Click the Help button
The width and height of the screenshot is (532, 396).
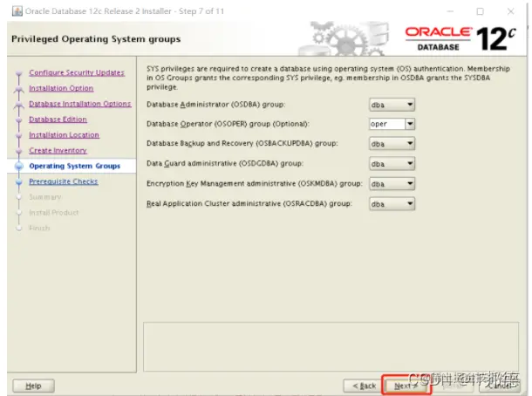coord(33,386)
